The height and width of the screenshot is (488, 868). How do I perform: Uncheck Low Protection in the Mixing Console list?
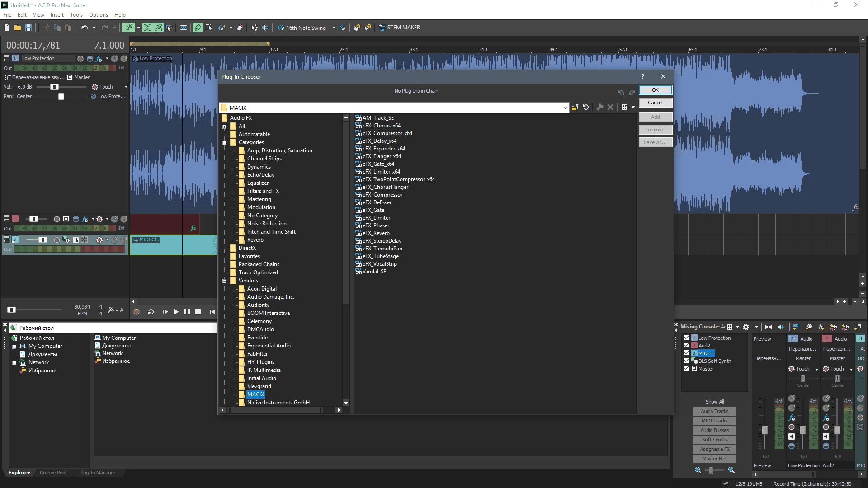click(x=686, y=338)
